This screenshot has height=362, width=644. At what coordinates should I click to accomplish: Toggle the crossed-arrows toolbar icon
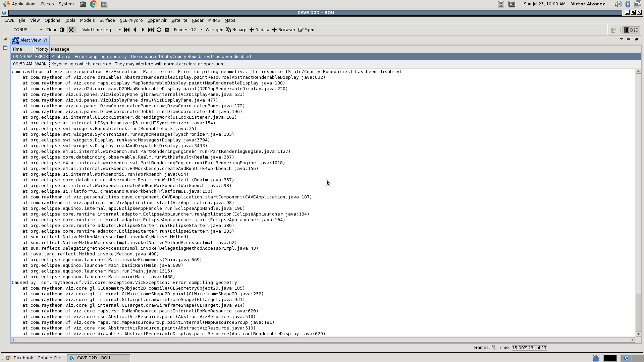[x=71, y=30]
